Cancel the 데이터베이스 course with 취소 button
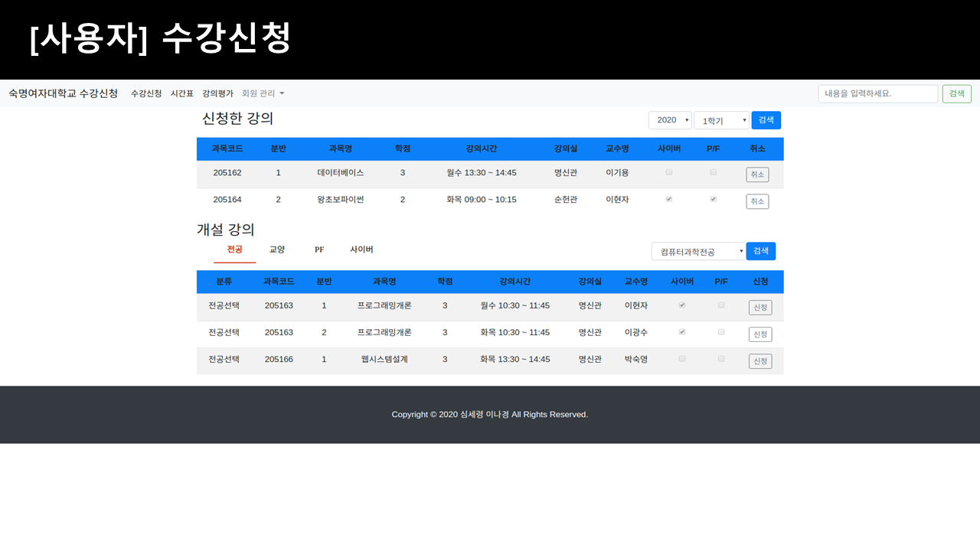The image size is (980, 551). [757, 174]
